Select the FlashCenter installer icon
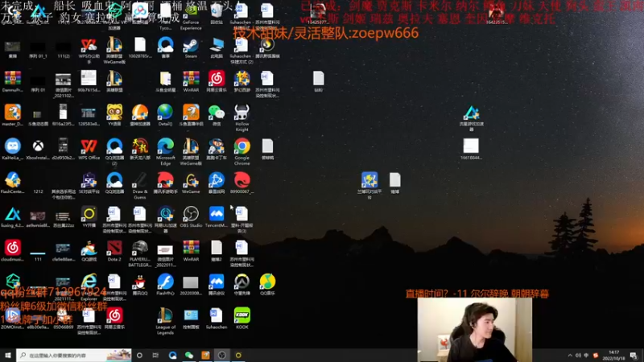 13,183
